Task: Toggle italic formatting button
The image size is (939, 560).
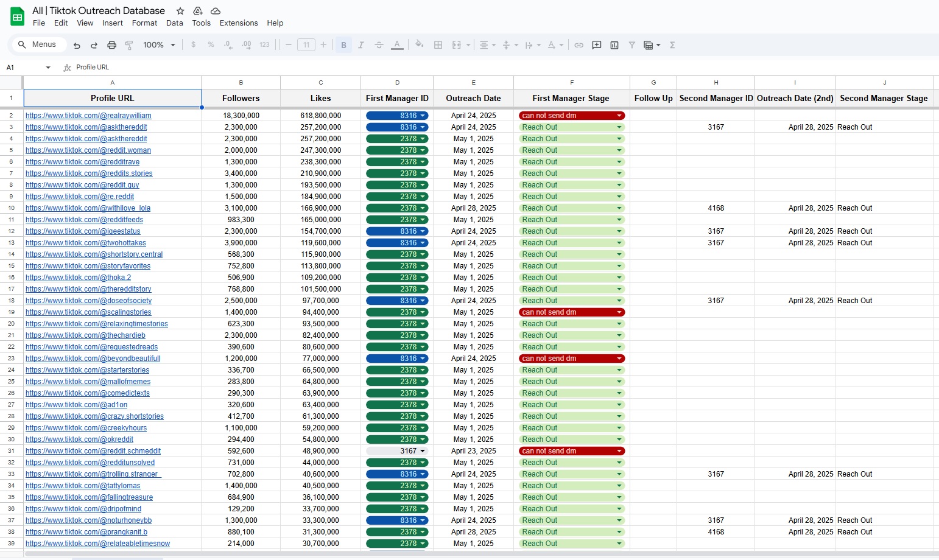Action: (361, 45)
